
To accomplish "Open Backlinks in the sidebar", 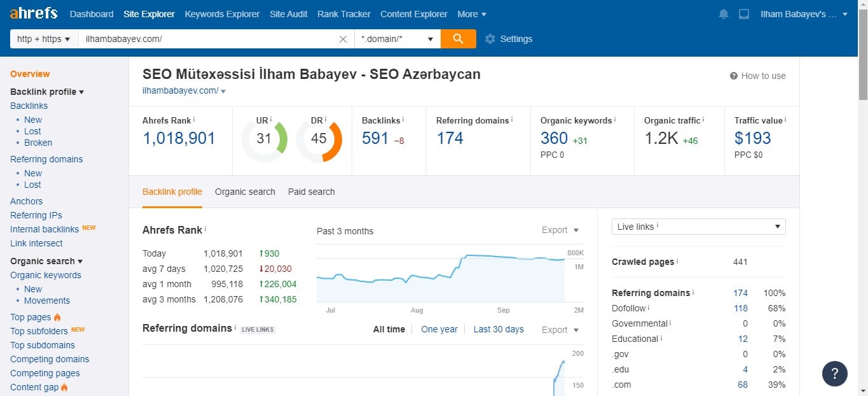I will [x=29, y=106].
